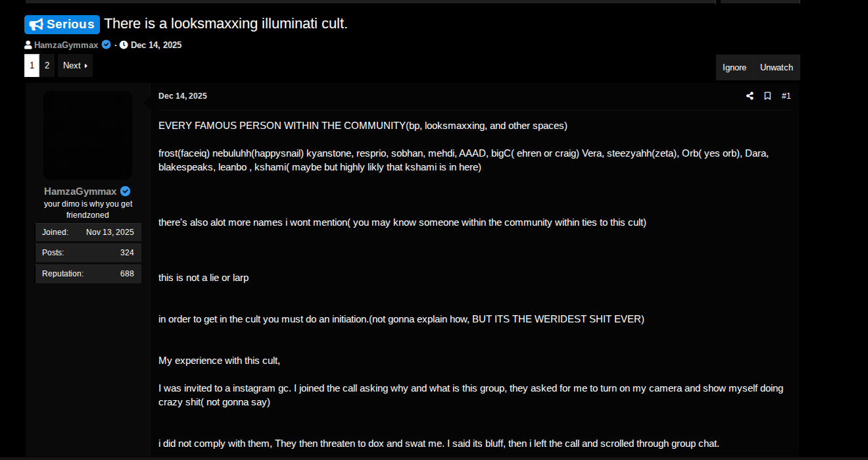Select page 1 in pagination
The width and height of the screenshot is (868, 460).
click(32, 66)
